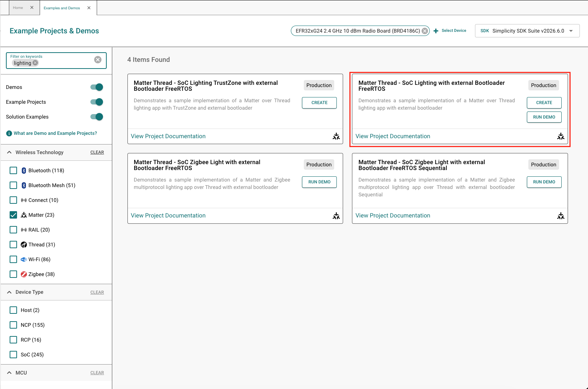The image size is (588, 389).
Task: Click the Production badge on TrustZone card
Action: coord(319,85)
